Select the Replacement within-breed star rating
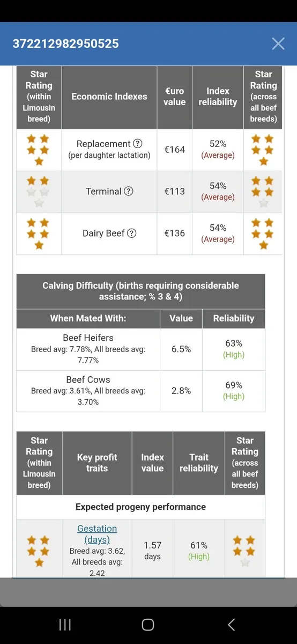297x644 pixels. [x=39, y=150]
